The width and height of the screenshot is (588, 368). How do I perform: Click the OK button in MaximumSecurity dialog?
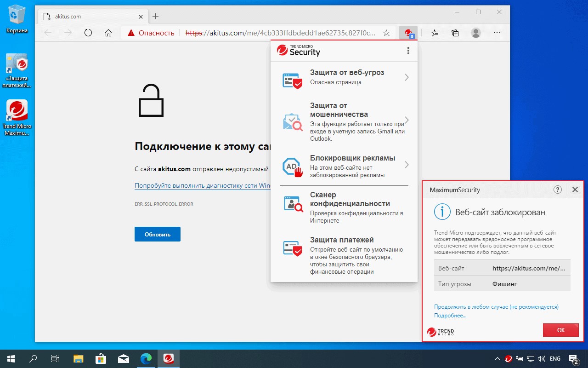point(561,330)
